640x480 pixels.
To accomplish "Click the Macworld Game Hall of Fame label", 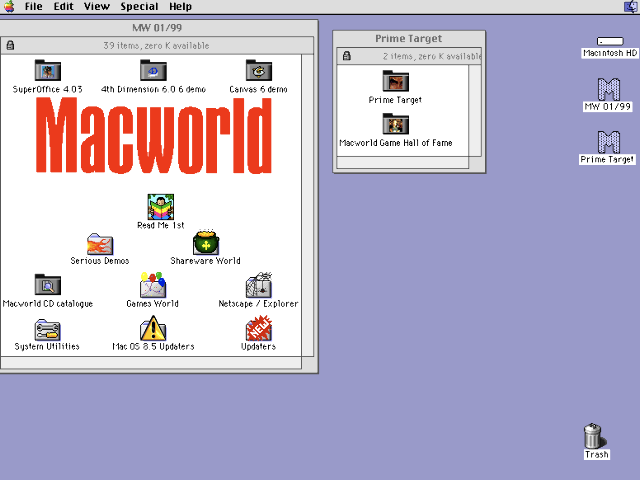I will 396,143.
